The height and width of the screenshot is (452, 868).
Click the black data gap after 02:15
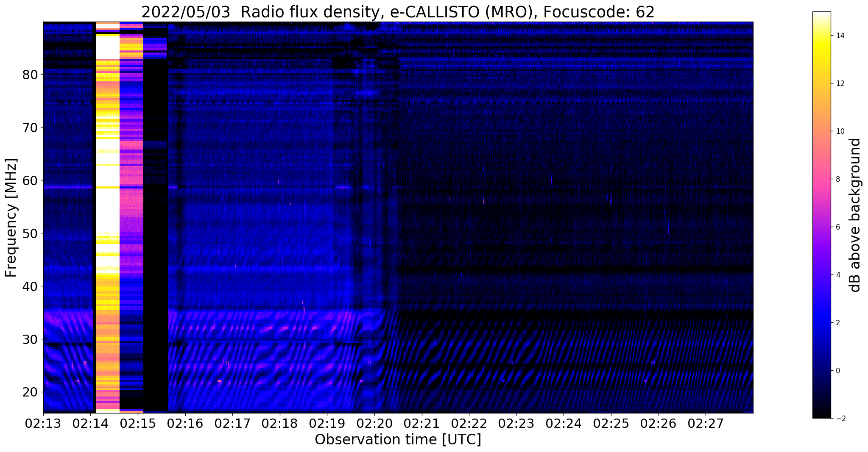156,217
